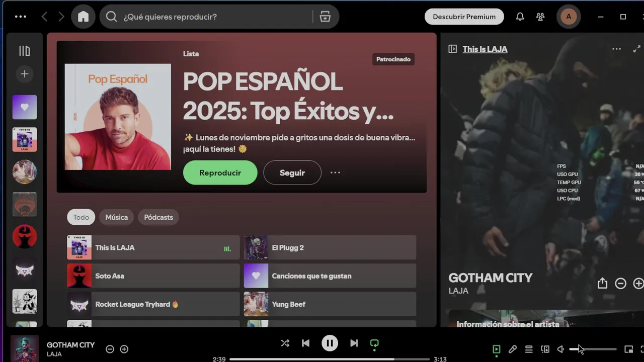Open Rocket League Tryhard card
Screen dimensions: 644x362
click(x=153, y=304)
